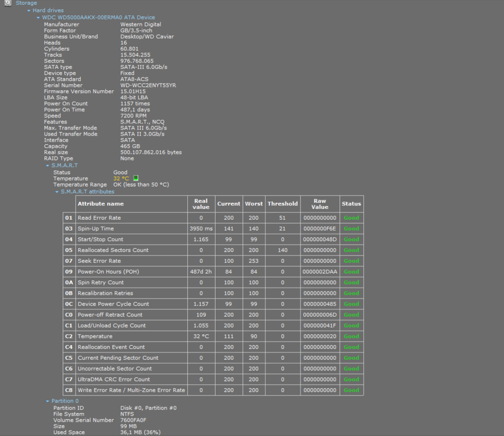Select Start/Stop Count attribute name
The height and width of the screenshot is (436, 504).
101,239
